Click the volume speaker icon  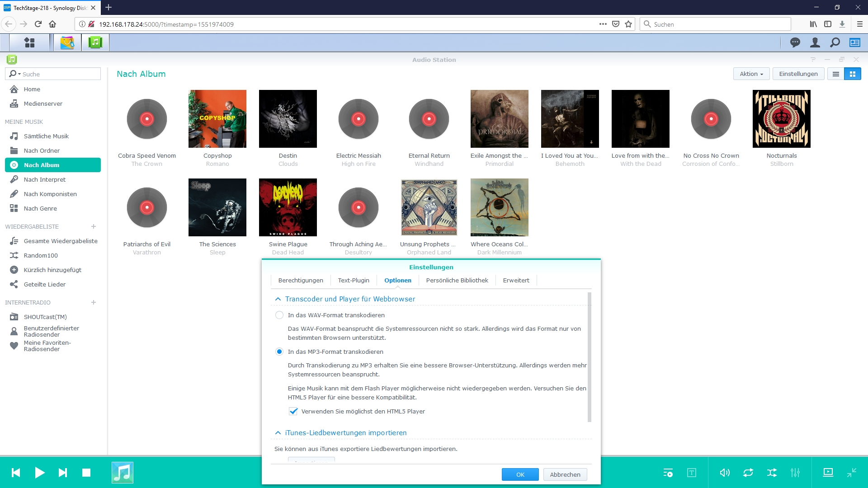tap(725, 473)
